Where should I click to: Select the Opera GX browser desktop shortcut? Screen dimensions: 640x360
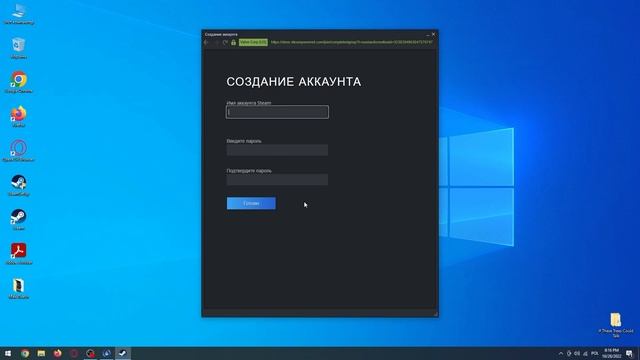tap(19, 151)
